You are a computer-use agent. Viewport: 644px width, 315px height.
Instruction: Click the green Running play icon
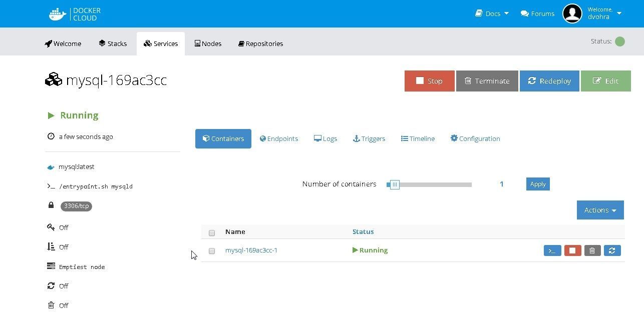pos(51,115)
